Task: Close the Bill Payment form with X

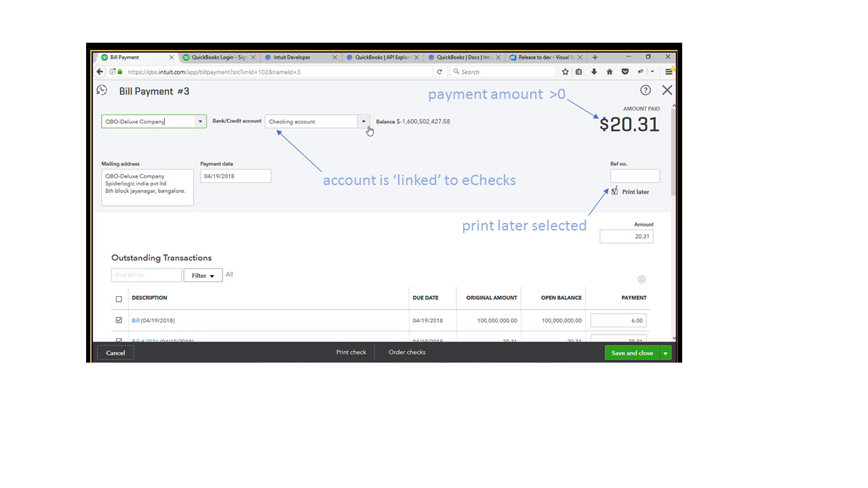Action: 667,90
